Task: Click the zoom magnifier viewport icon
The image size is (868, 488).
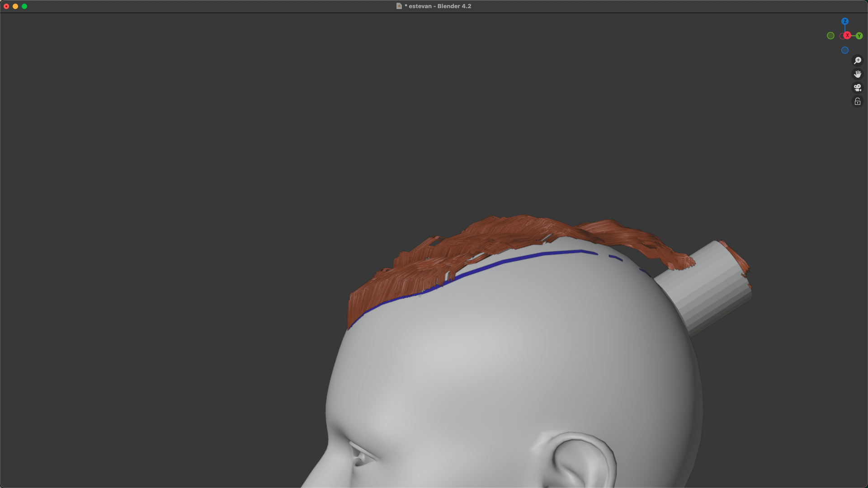Action: (857, 61)
